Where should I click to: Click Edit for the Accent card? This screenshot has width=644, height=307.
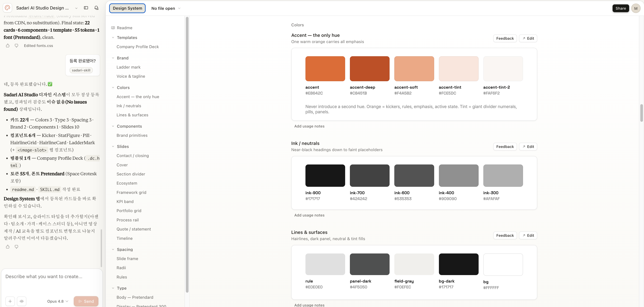click(x=528, y=39)
